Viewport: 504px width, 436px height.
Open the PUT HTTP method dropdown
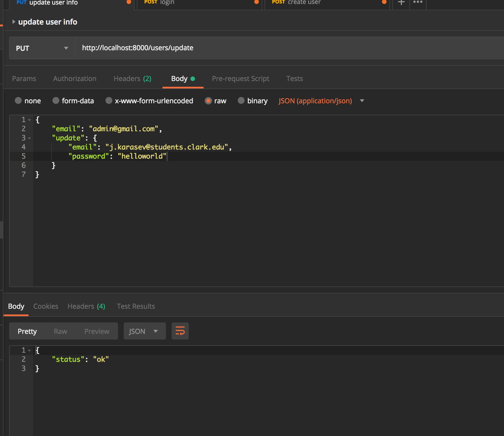click(x=42, y=48)
